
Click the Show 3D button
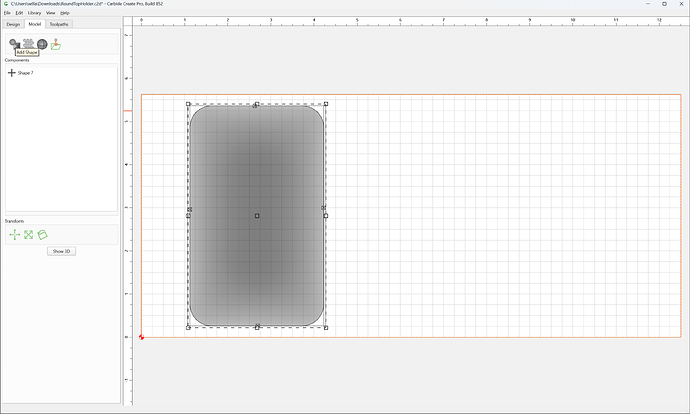[62, 251]
